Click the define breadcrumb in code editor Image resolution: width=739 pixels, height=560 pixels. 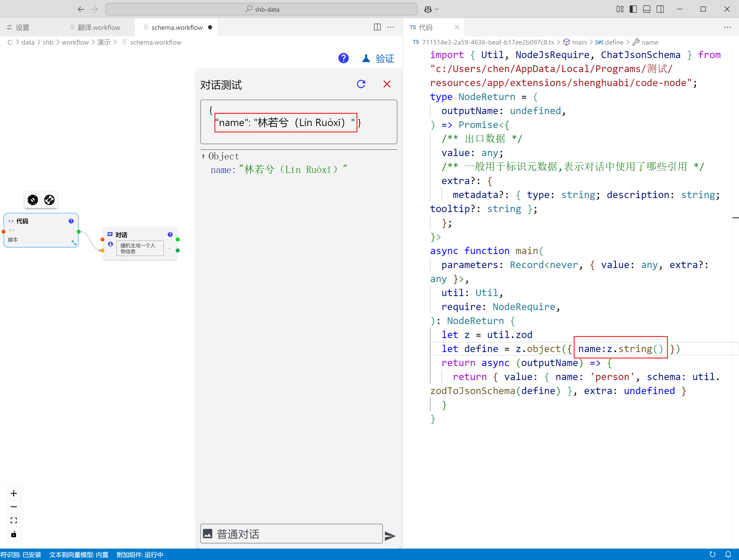pyautogui.click(x=614, y=42)
